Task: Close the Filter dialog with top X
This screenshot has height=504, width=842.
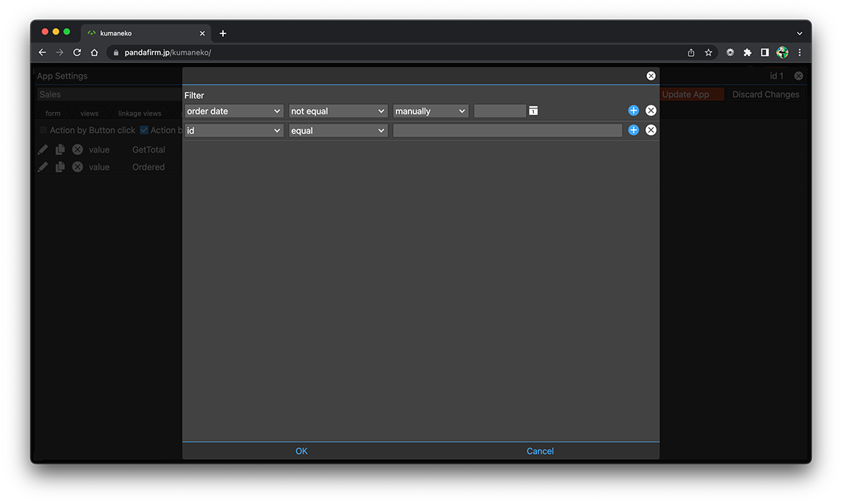Action: coord(651,76)
